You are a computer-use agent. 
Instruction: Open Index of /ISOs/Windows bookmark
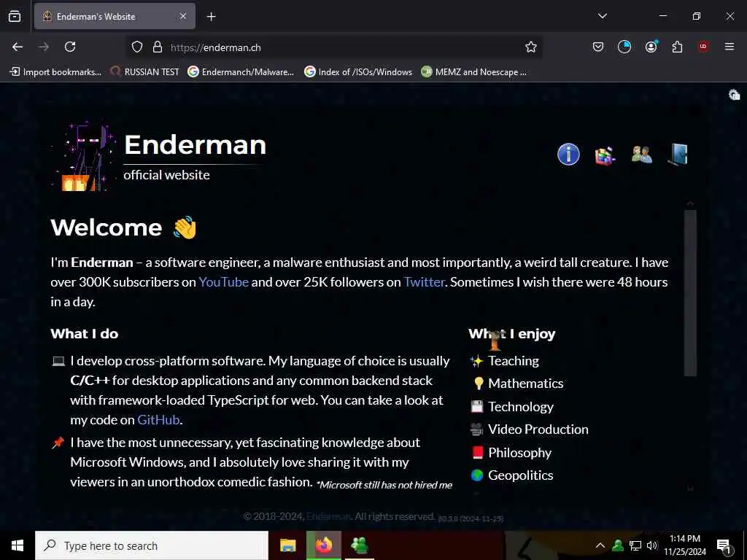coord(357,72)
